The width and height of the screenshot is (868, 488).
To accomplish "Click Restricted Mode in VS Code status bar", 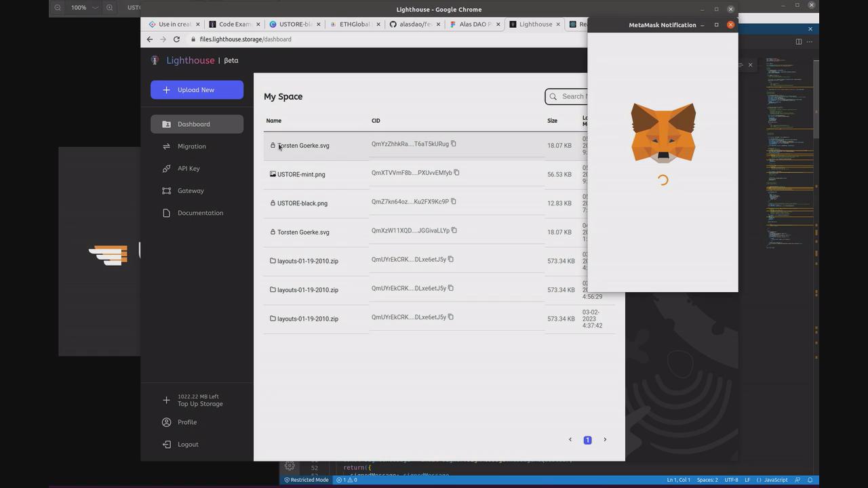I will [307, 480].
